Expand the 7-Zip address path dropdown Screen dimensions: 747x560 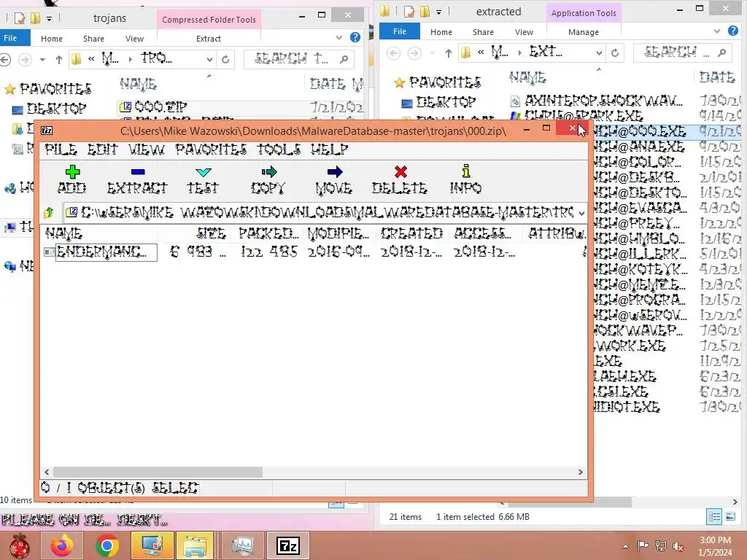[581, 213]
